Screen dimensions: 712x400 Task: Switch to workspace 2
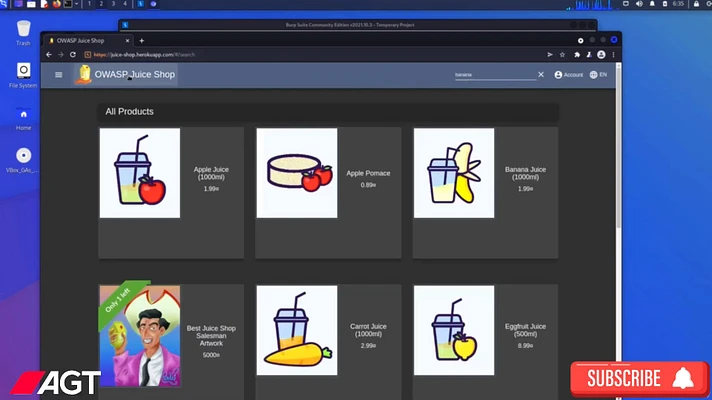[101, 4]
